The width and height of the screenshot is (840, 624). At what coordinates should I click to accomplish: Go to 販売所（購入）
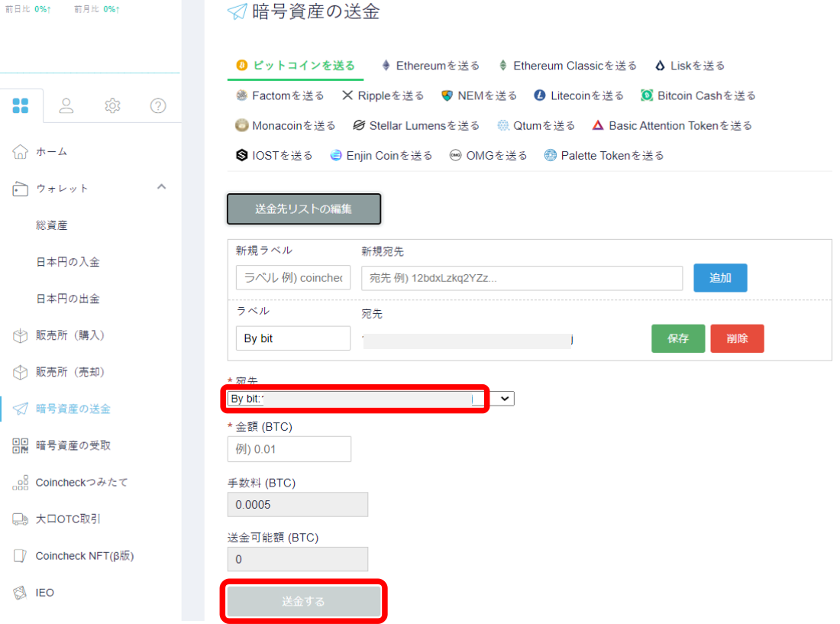70,335
